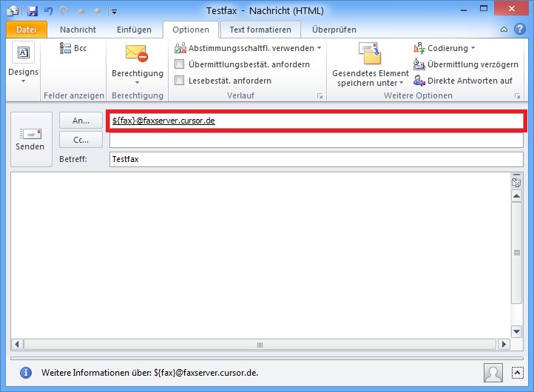Click the Codierung icon
Screen dimensions: 534x392
tap(419, 48)
